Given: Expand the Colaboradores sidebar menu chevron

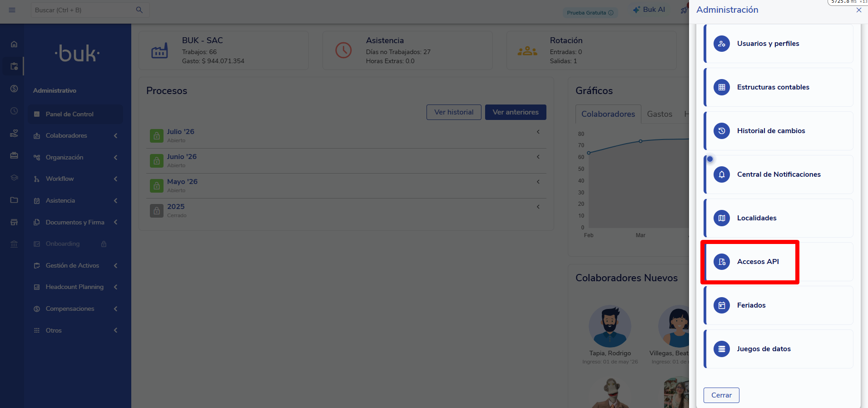Looking at the screenshot, I should (x=116, y=136).
